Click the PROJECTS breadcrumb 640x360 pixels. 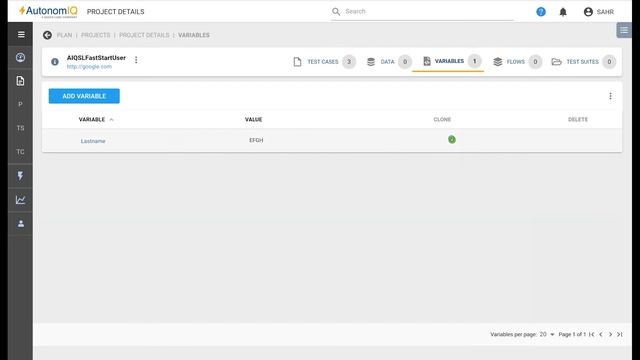point(96,35)
